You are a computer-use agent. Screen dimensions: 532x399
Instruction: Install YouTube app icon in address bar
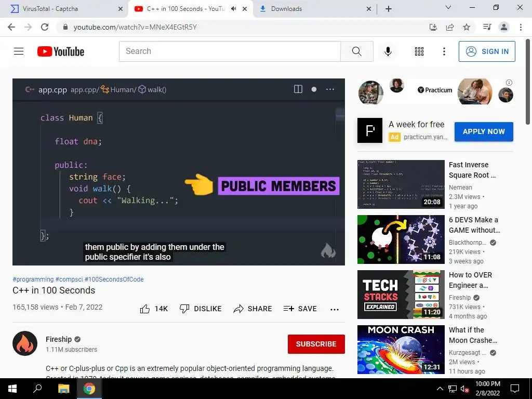click(433, 27)
